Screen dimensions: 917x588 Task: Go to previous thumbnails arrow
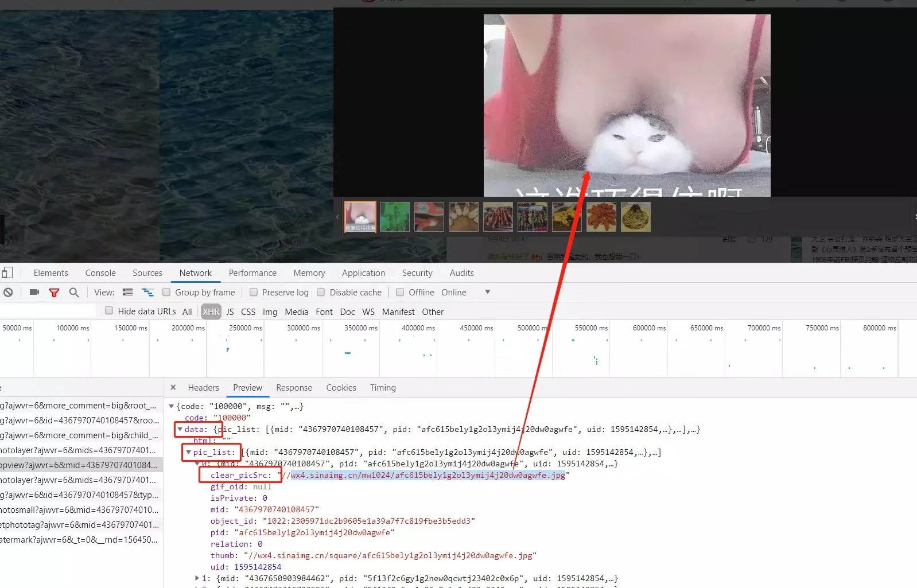[337, 217]
